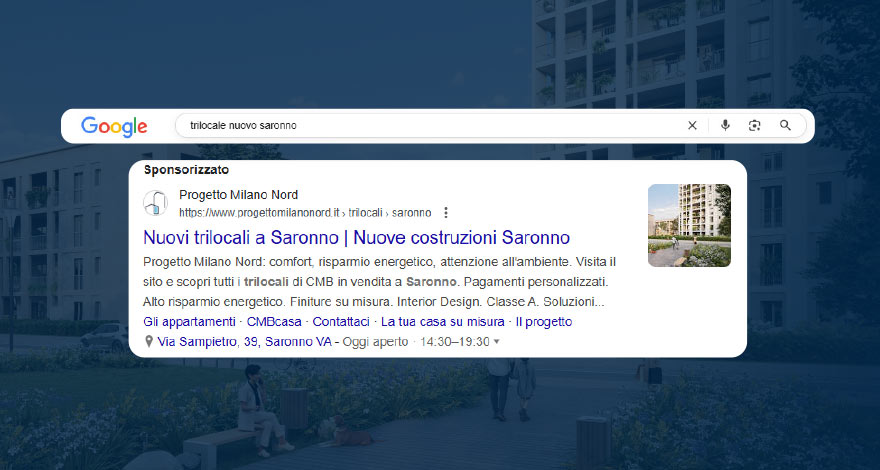Click the '14:30–19:30' opening hours
This screenshot has height=470, width=880.
point(455,341)
